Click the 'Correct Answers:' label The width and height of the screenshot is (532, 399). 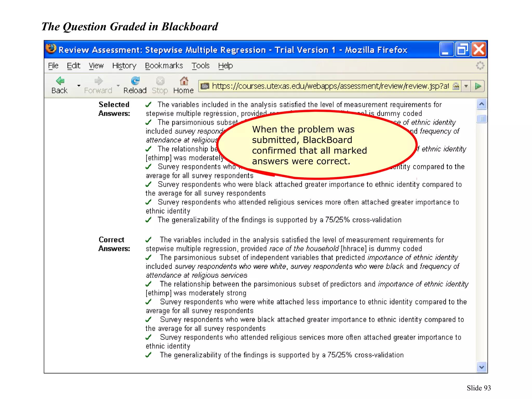(x=114, y=244)
